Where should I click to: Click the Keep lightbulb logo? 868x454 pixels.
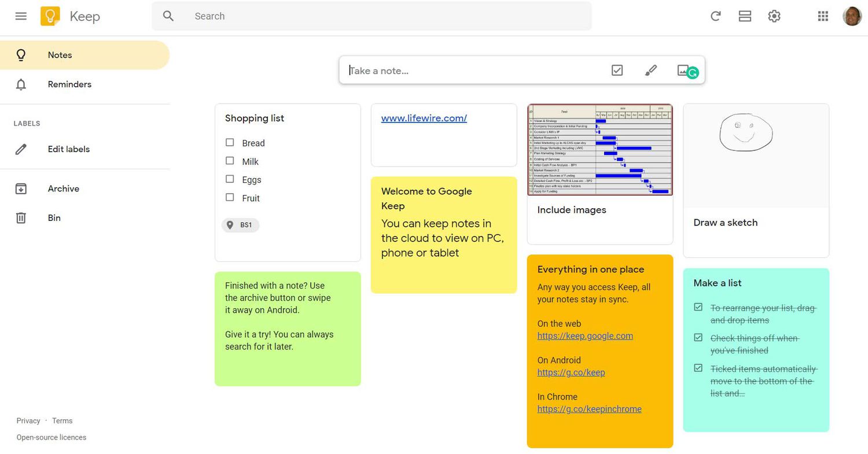[50, 16]
